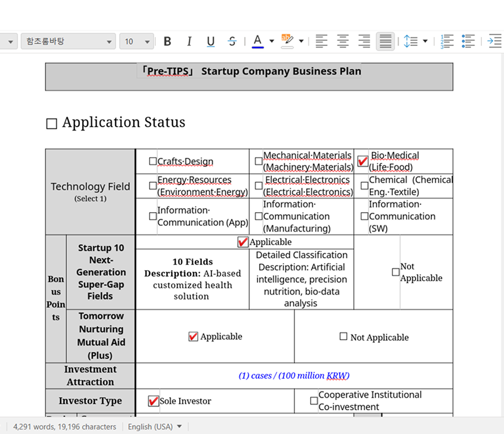This screenshot has height=434, width=504.
Task: Uncheck the Bio·Medical checkbox
Action: coord(363,161)
